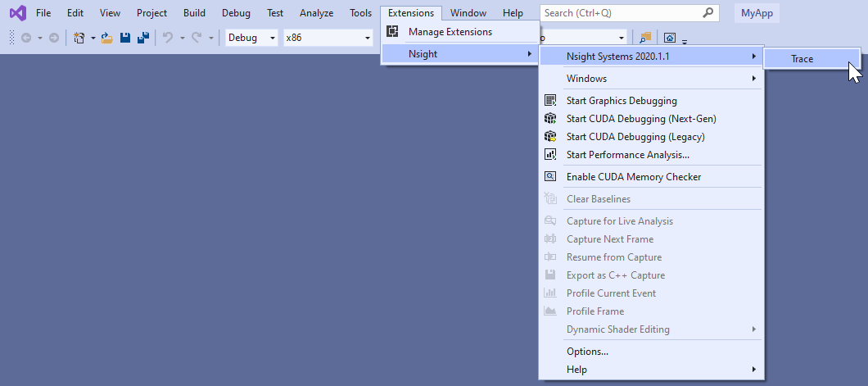Open the Analyze menu

point(317,13)
